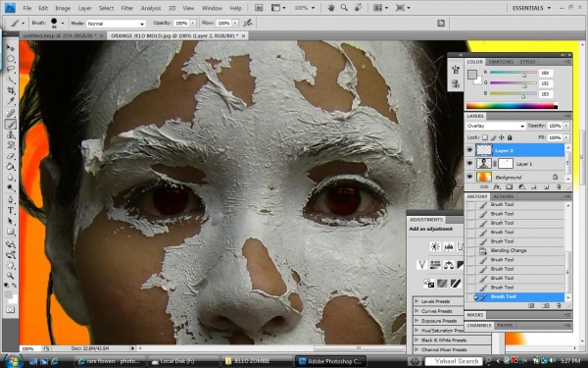This screenshot has height=368, width=588.
Task: Select the History Brush tool
Action: click(10, 145)
